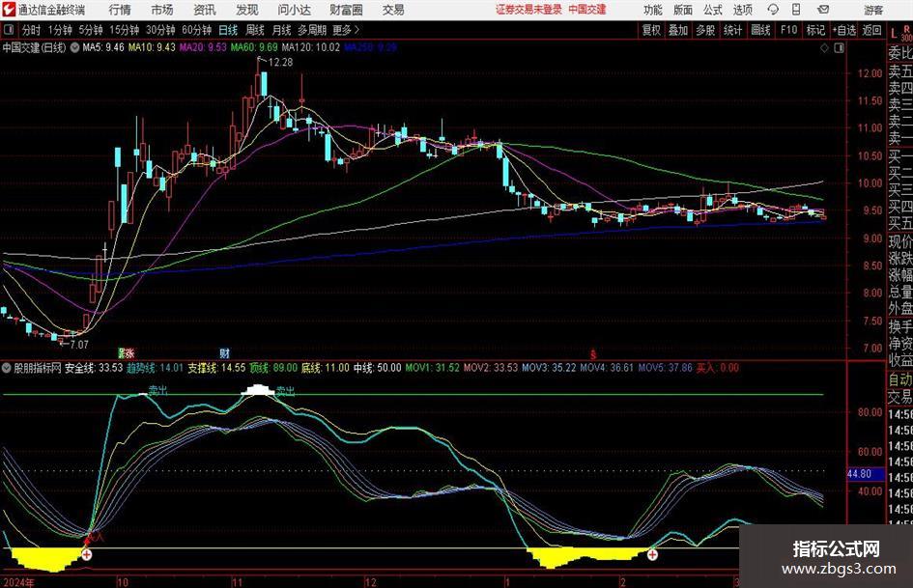Select the 周线 period tab

[x=255, y=30]
